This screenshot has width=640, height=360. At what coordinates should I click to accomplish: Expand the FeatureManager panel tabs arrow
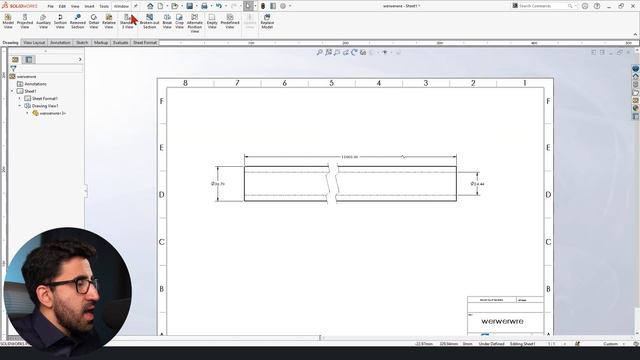tap(80, 60)
